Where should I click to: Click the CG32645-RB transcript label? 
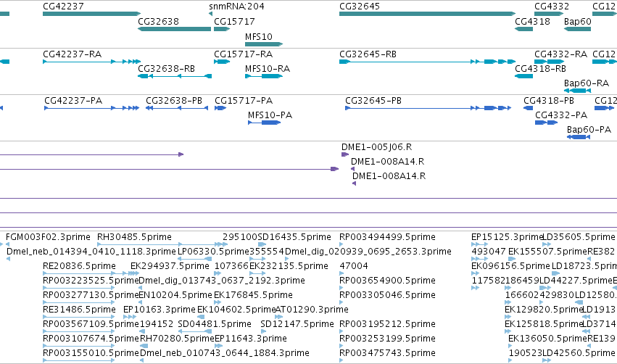point(368,54)
